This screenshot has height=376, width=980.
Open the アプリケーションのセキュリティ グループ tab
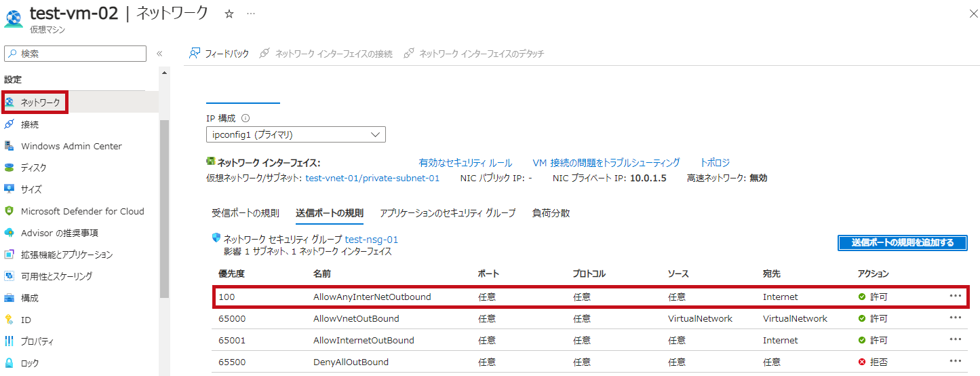click(448, 213)
